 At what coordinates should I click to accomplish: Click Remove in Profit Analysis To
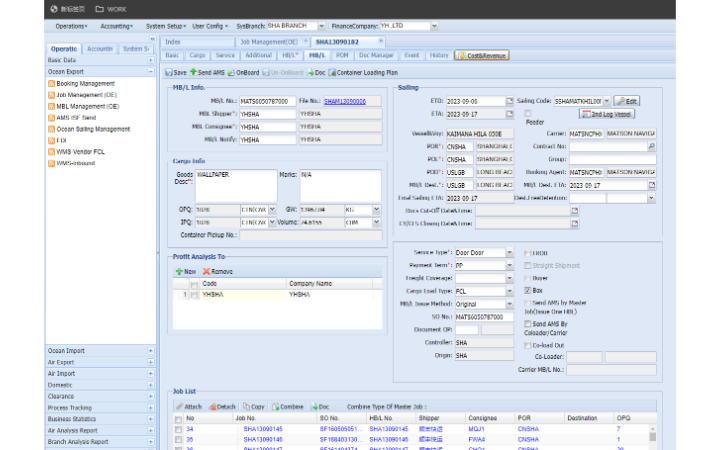pos(218,272)
